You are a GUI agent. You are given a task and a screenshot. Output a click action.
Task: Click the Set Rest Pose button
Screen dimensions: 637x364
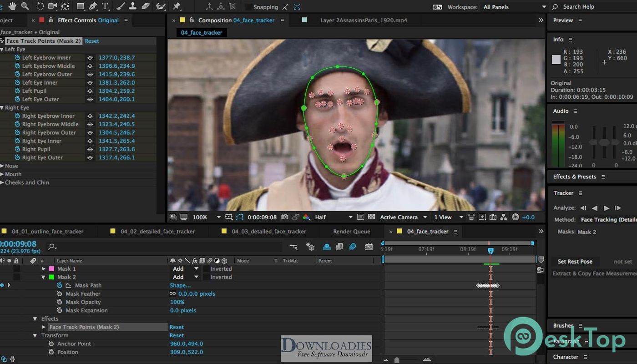point(575,262)
